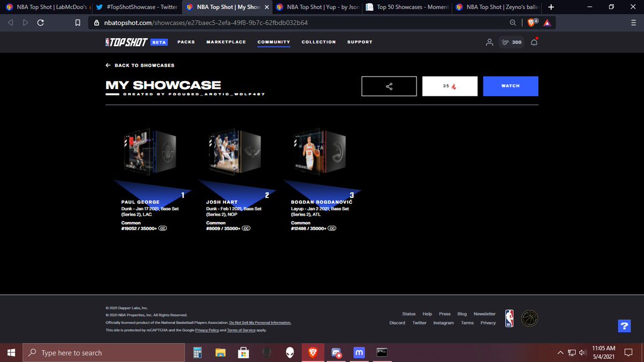Switch to the Zeyno's tab

click(497, 7)
